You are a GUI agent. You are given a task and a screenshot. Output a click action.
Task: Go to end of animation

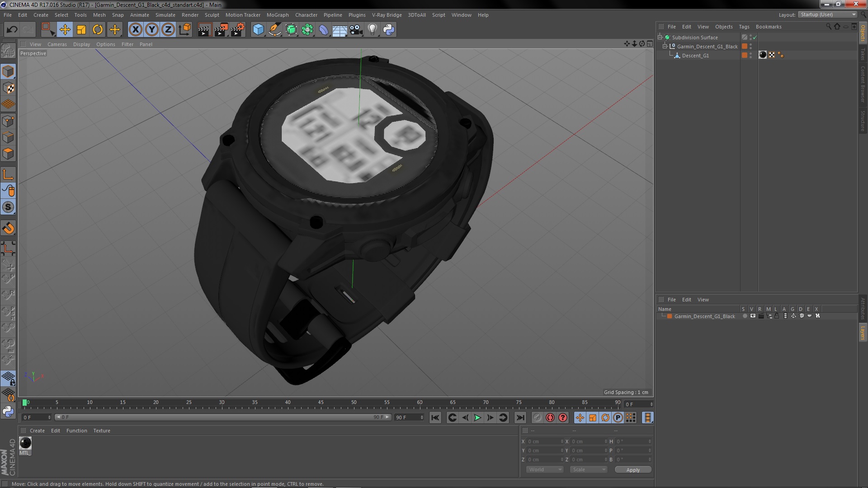coord(520,418)
